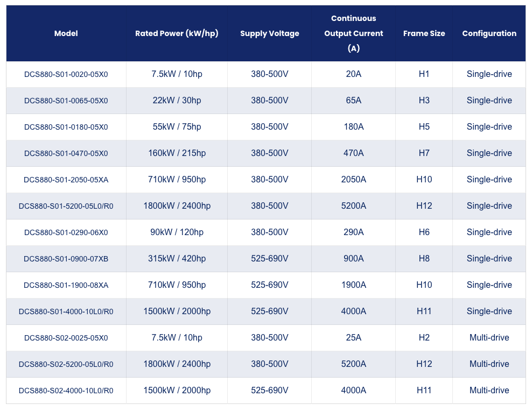Screen dimensions: 532x411
Task: Click the 22kW / 30hp power cell
Action: pyautogui.click(x=177, y=100)
